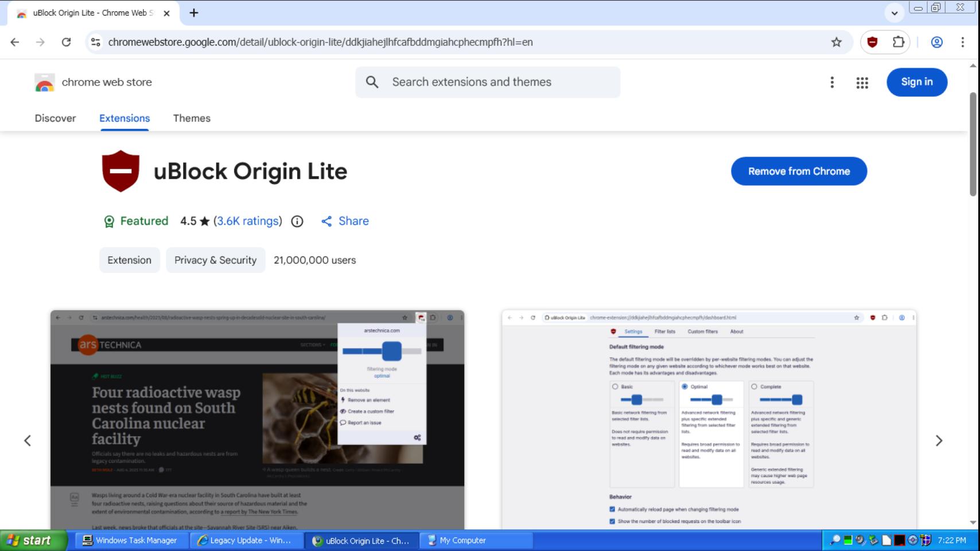Screen dimensions: 980x551
Task: Open the Themes tab
Action: tap(192, 118)
